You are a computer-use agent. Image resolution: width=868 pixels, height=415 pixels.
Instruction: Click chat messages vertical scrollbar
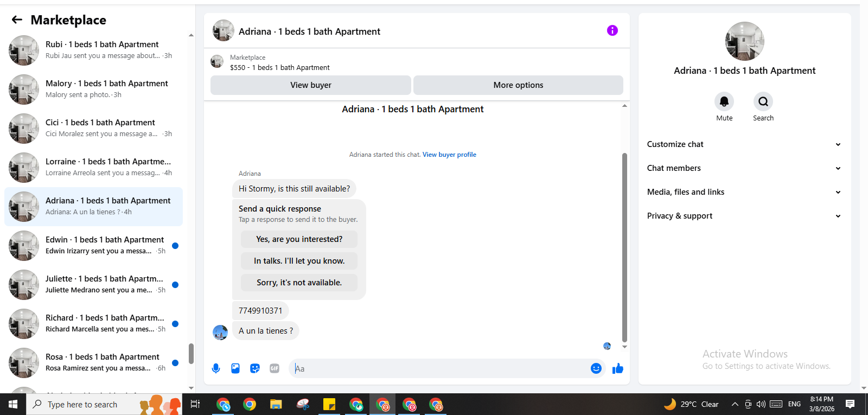coord(624,247)
